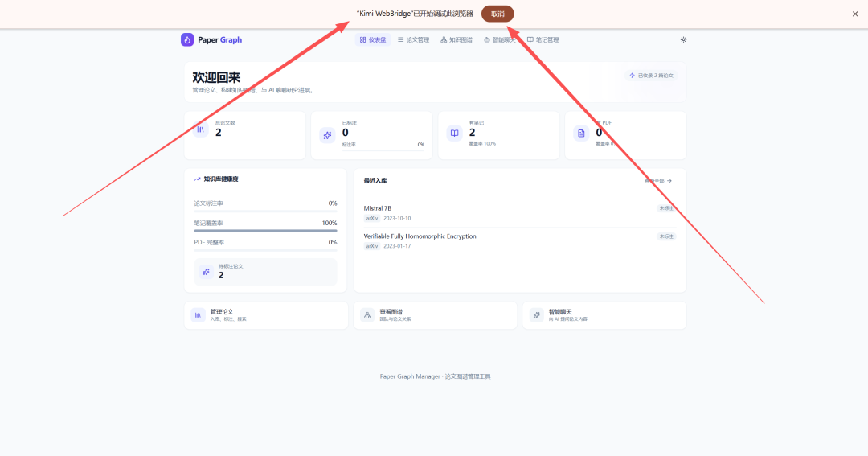Click the PDF 完整率 progress bar
The width and height of the screenshot is (868, 456).
(266, 250)
